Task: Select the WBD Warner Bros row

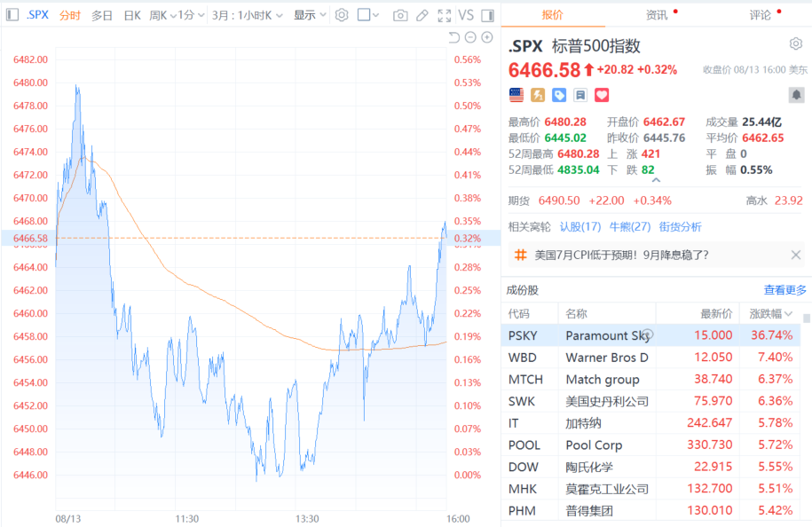Action: coord(651,358)
